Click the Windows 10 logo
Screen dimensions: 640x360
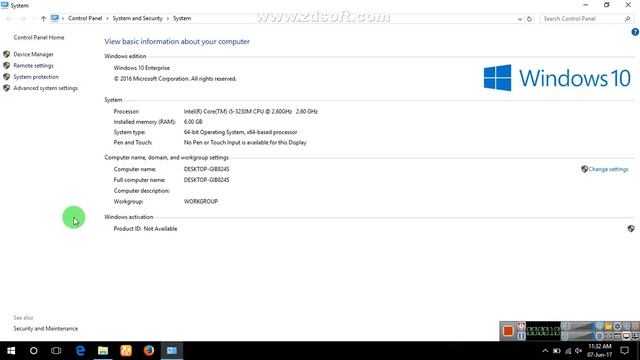point(557,78)
